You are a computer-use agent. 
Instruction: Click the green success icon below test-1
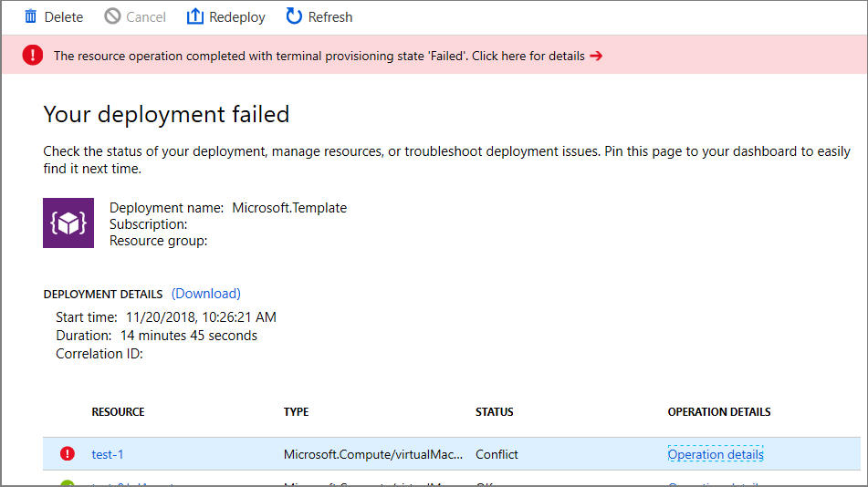[68, 483]
